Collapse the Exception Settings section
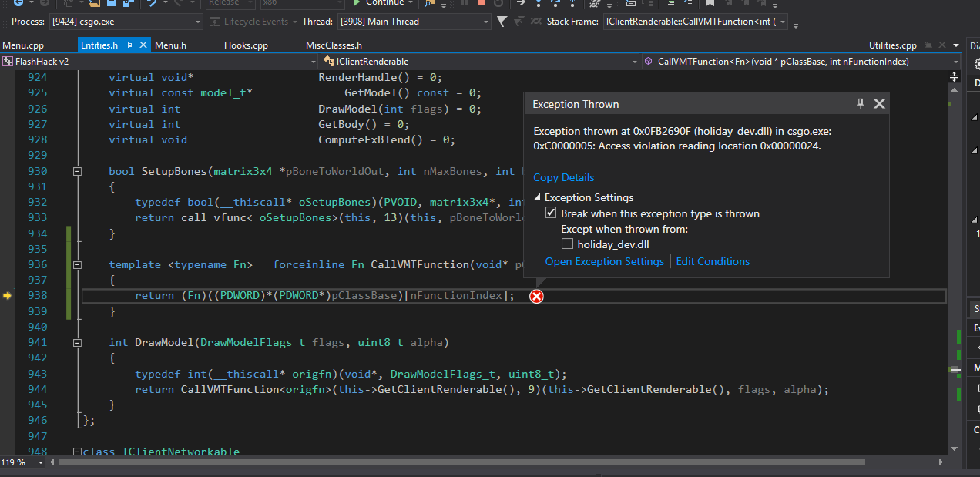 (x=537, y=198)
